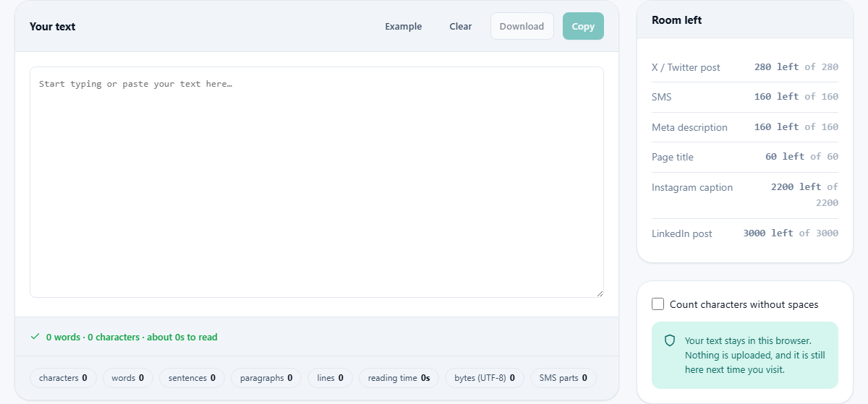Screen dimensions: 868x404
Task: Click the Download button
Action: pos(522,26)
